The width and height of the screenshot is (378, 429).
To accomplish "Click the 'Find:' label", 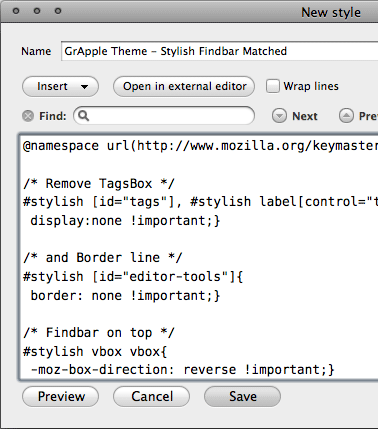I will (x=53, y=116).
